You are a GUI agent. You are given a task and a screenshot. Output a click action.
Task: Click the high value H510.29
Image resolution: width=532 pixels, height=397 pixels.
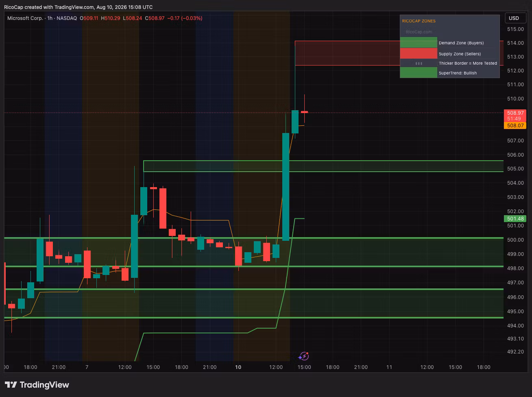111,18
